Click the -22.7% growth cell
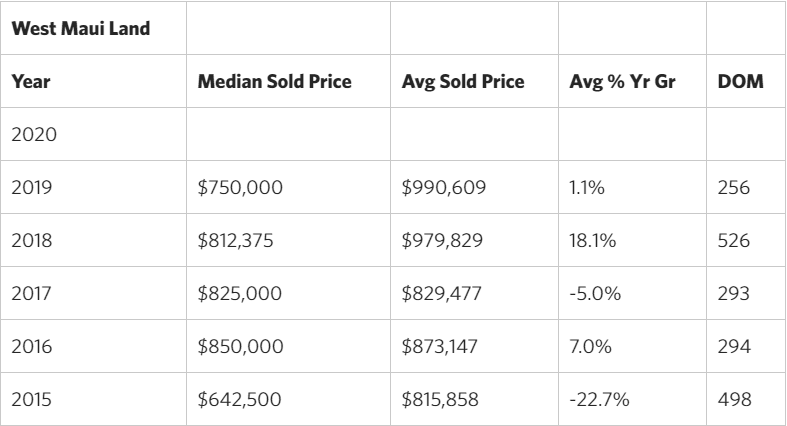The width and height of the screenshot is (787, 426). 593,398
